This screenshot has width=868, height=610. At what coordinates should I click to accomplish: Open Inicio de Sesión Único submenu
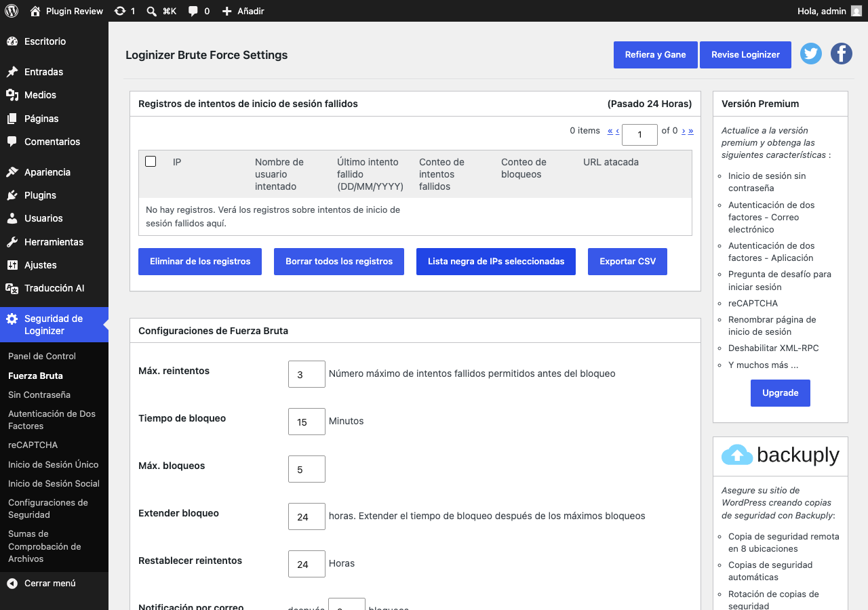(53, 464)
